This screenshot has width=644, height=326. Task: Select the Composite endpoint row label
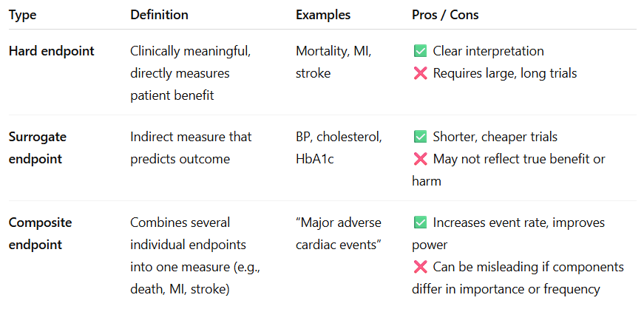click(x=40, y=234)
